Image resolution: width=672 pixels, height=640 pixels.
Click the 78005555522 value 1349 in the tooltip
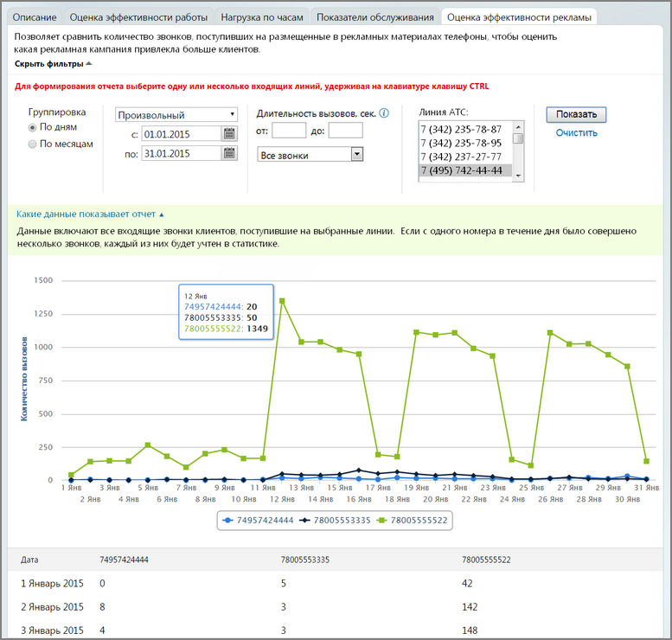[x=257, y=329]
